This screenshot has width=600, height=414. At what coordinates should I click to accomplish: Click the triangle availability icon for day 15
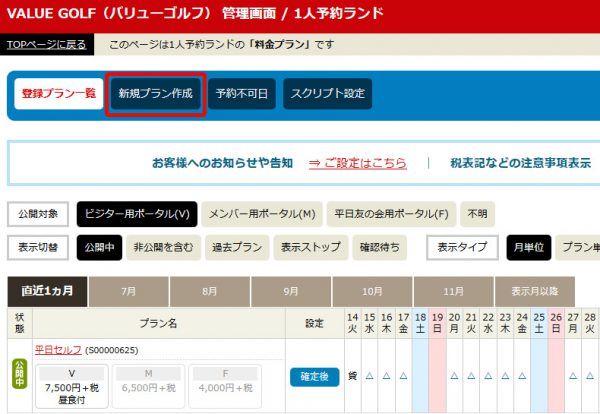[x=369, y=376]
